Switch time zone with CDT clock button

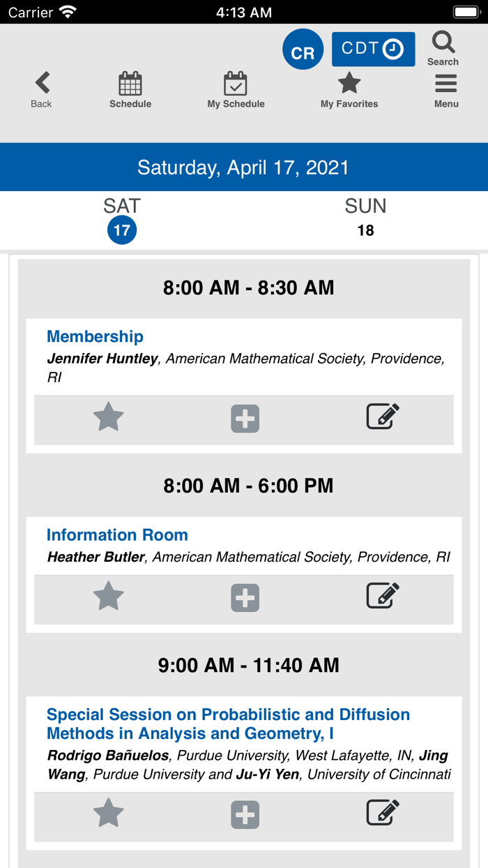pos(373,49)
